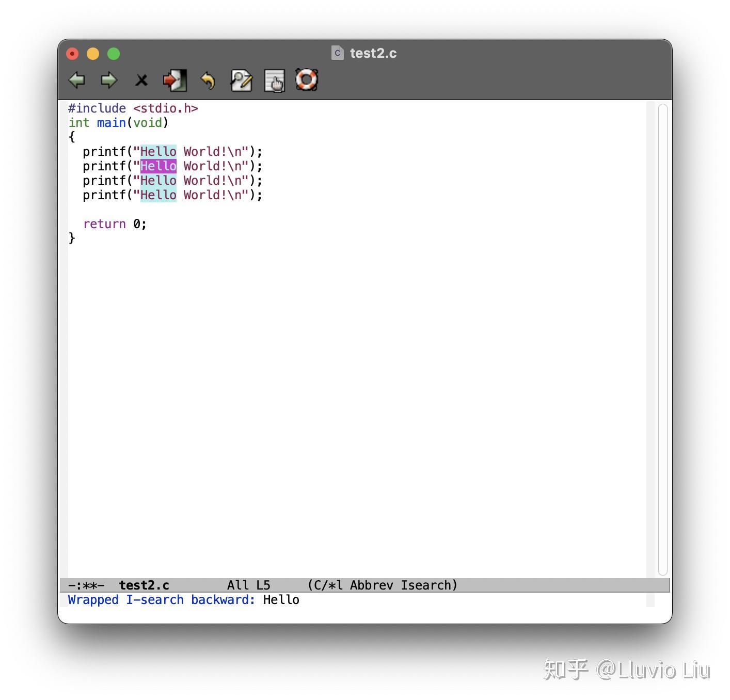The width and height of the screenshot is (730, 700).
Task: Click the C file icon in the title bar
Action: (x=337, y=53)
